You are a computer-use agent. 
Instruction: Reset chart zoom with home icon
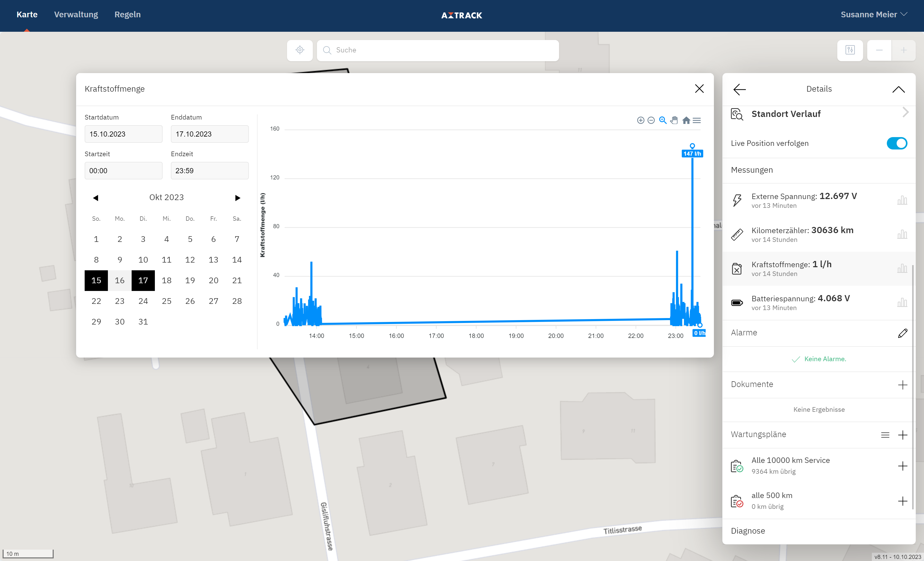pos(686,120)
